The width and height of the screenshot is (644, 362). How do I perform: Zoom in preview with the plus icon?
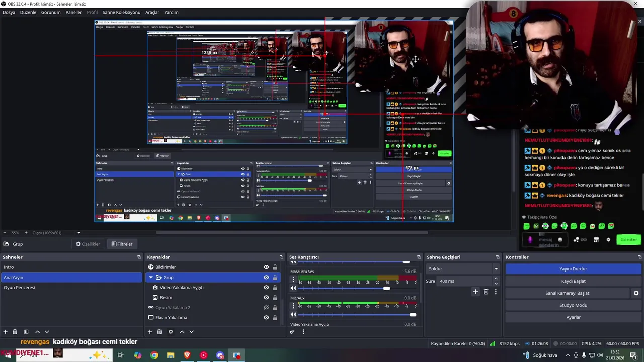point(26,233)
